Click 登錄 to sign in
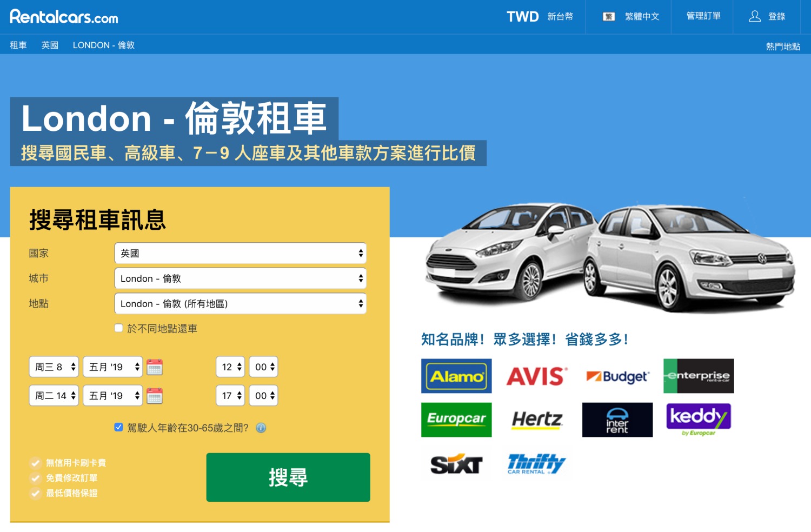The width and height of the screenshot is (811, 532). 777,17
